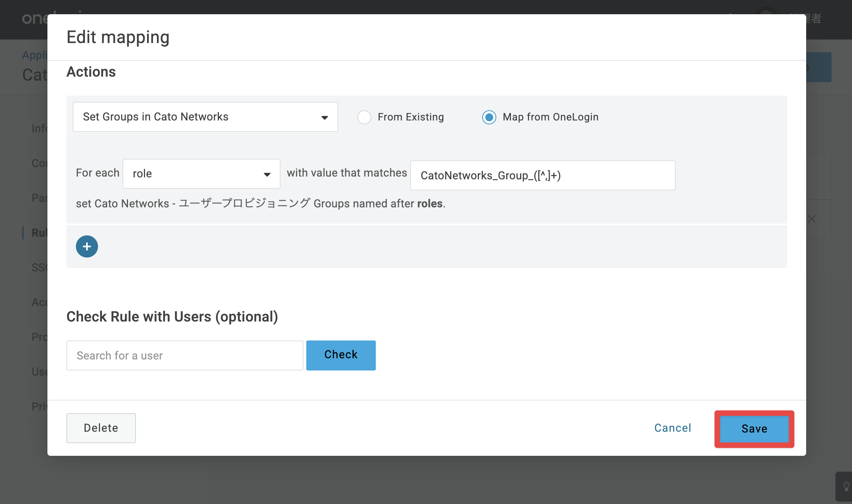
Task: Save the mapping
Action: coord(754,429)
